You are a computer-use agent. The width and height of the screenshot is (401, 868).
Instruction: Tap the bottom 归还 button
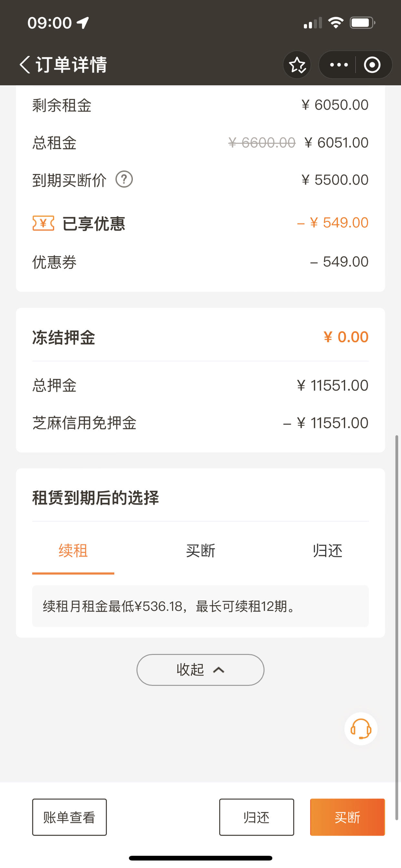tap(256, 817)
